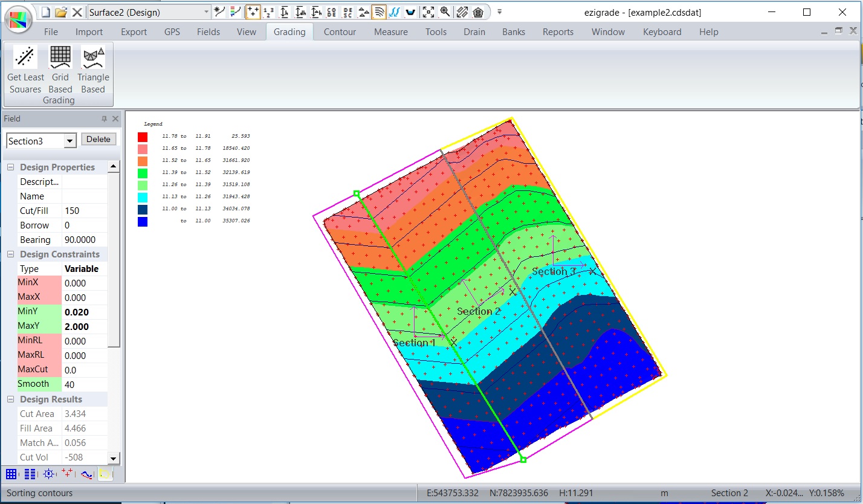This screenshot has height=504, width=863.
Task: Open the Drain menu tab
Action: click(474, 32)
